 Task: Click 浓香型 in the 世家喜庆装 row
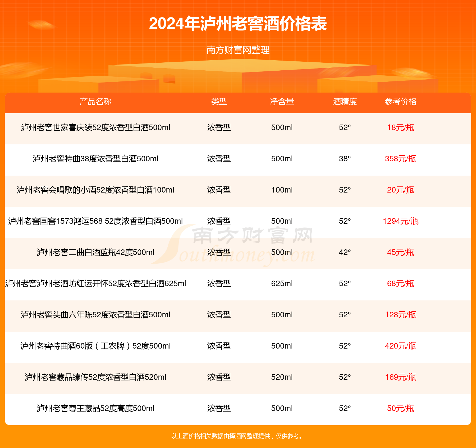point(219,127)
